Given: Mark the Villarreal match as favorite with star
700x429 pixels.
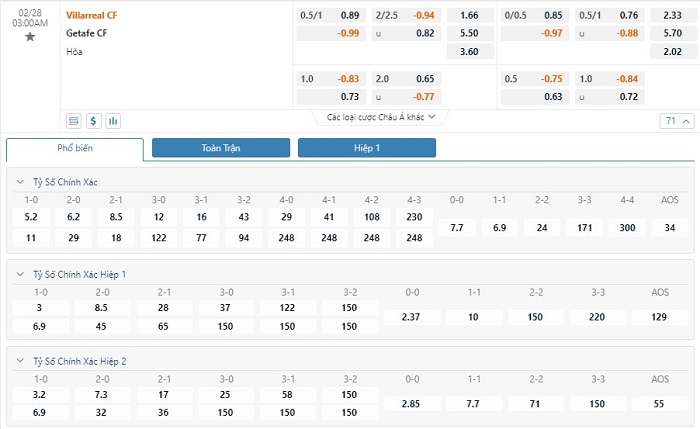Looking at the screenshot, I should [29, 37].
